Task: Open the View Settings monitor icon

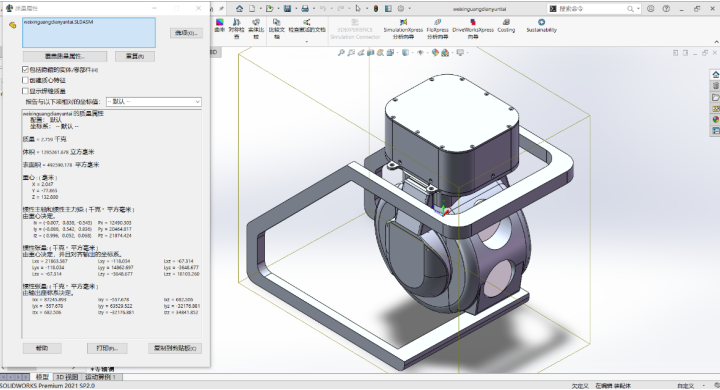Action: [x=460, y=53]
